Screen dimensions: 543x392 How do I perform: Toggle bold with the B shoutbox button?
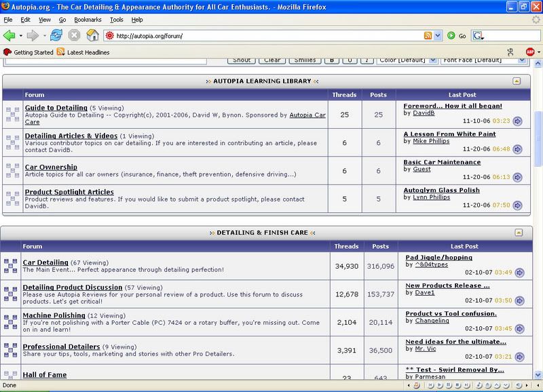pyautogui.click(x=332, y=60)
